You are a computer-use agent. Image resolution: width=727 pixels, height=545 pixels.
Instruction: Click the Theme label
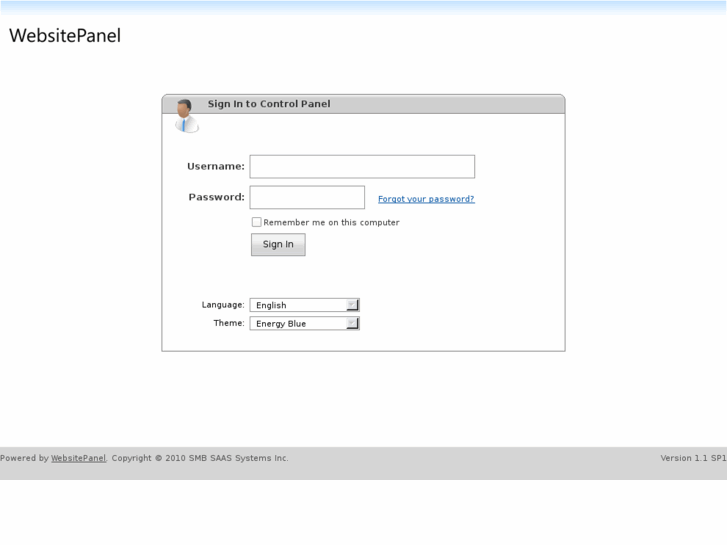[229, 323]
